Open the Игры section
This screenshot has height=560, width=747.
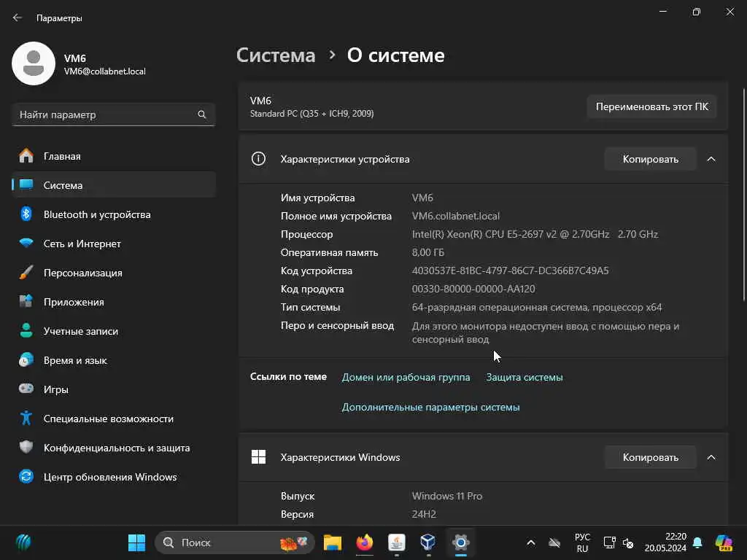point(114,389)
